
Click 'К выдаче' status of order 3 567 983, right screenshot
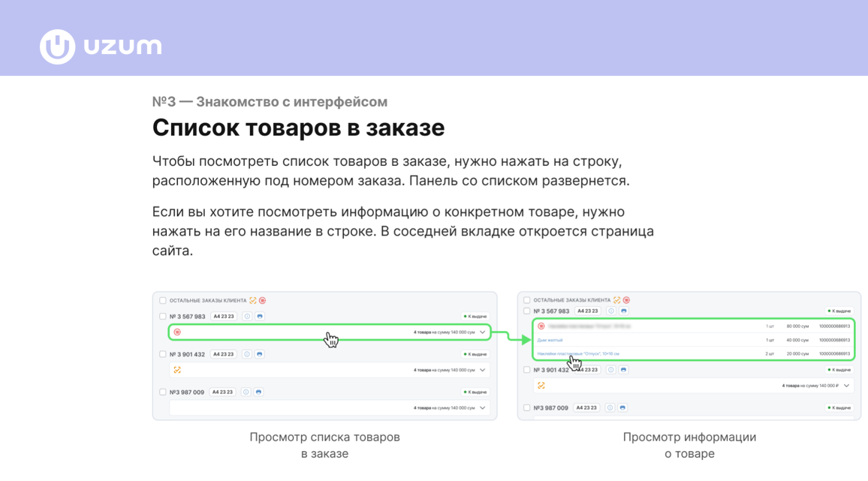point(839,311)
